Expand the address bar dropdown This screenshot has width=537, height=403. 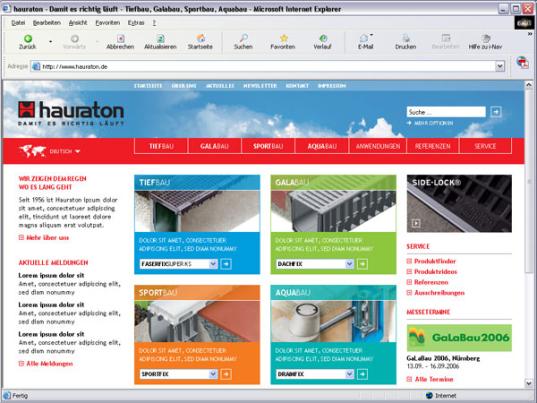click(500, 66)
